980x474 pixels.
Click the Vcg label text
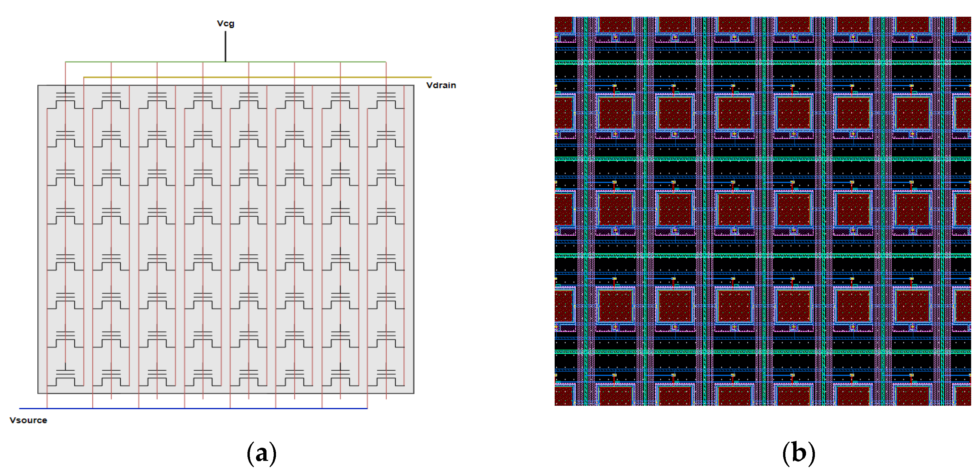225,24
